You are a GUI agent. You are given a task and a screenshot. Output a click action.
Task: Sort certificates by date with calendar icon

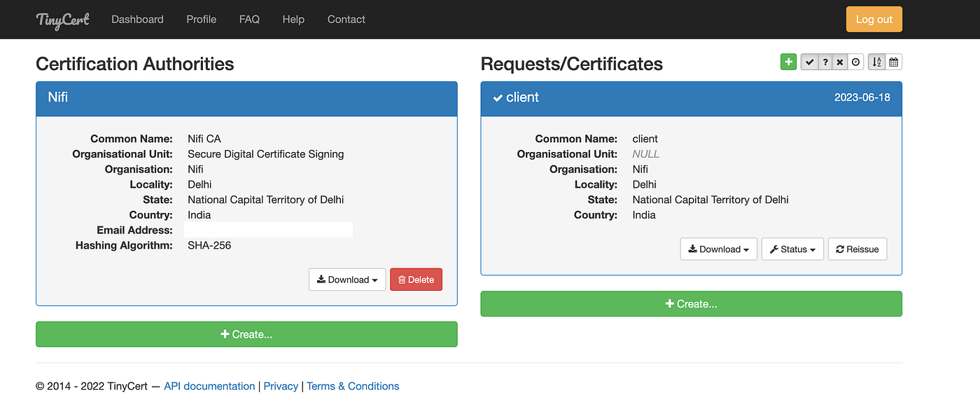click(x=894, y=62)
